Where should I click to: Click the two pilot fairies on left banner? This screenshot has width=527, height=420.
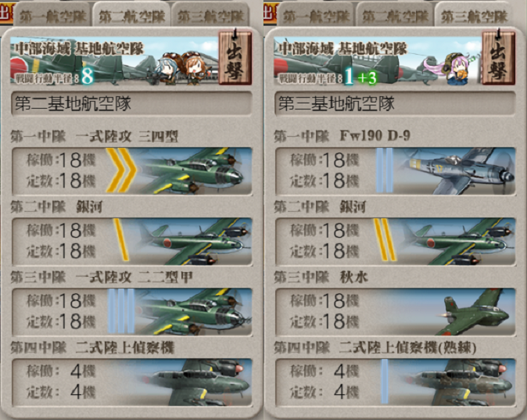coord(180,68)
